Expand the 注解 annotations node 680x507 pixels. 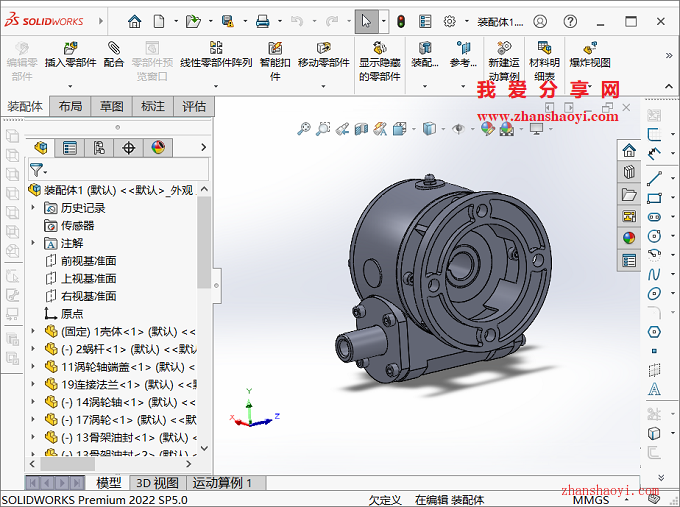coord(33,243)
